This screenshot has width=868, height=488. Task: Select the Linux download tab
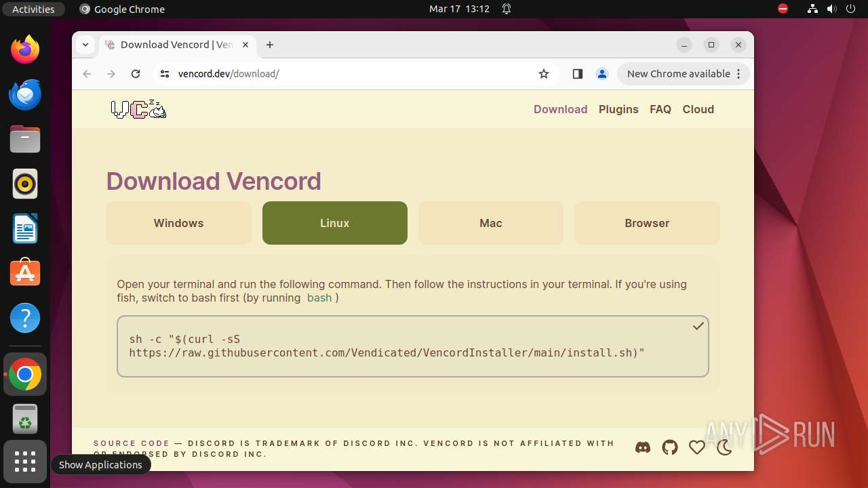[335, 223]
